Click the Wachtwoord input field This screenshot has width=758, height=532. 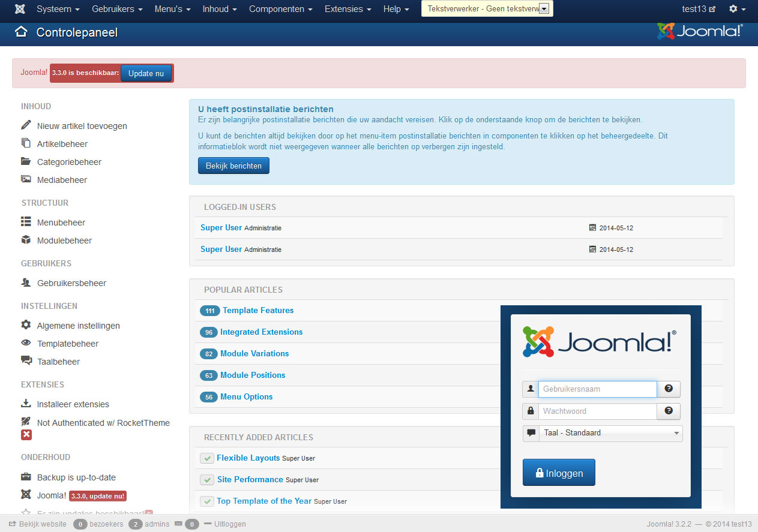(598, 411)
